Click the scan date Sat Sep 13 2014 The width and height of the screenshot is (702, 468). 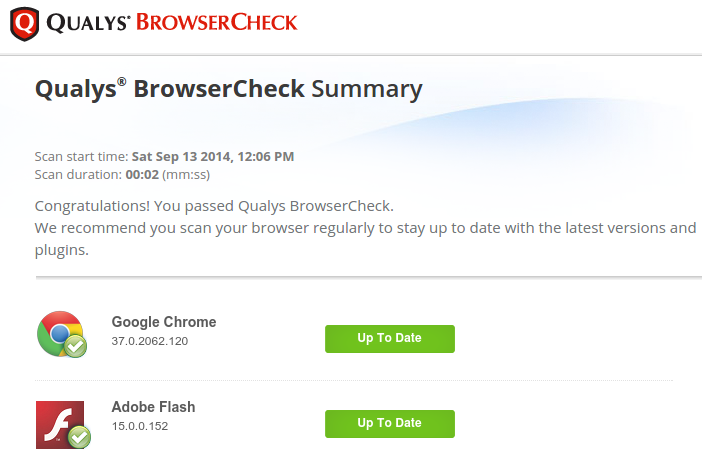(x=181, y=156)
